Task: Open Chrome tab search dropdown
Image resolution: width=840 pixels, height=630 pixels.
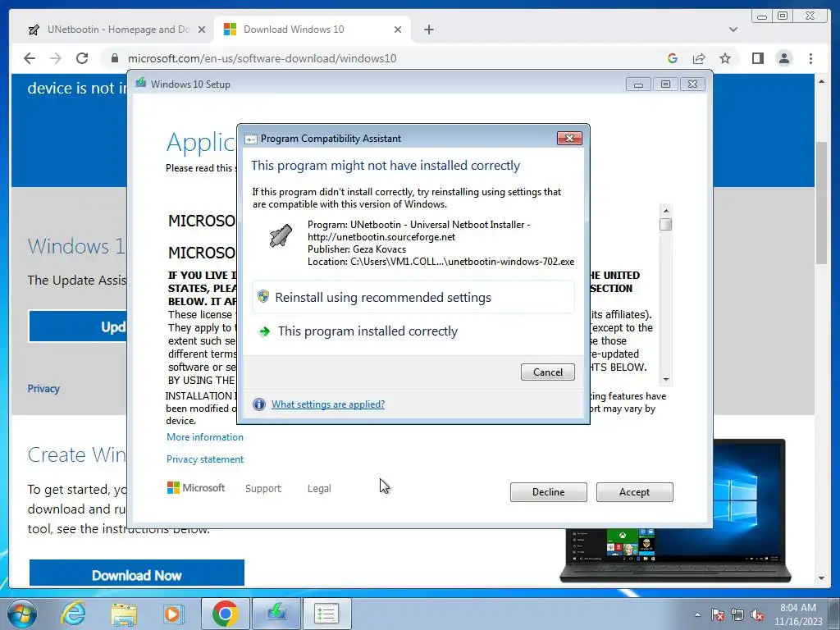Action: tap(733, 30)
